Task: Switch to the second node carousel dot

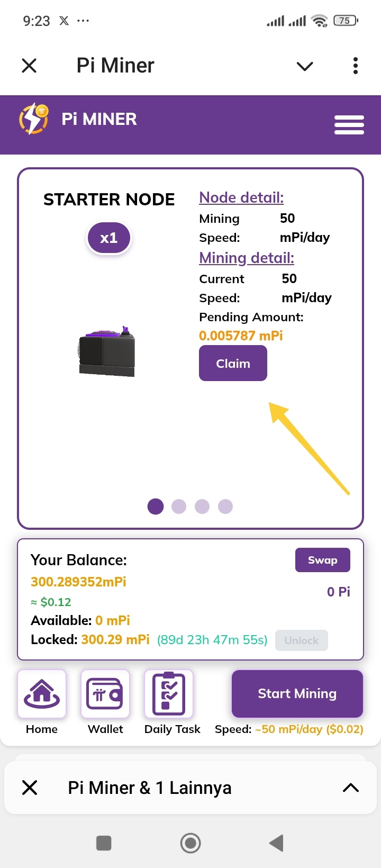Action: click(x=179, y=507)
